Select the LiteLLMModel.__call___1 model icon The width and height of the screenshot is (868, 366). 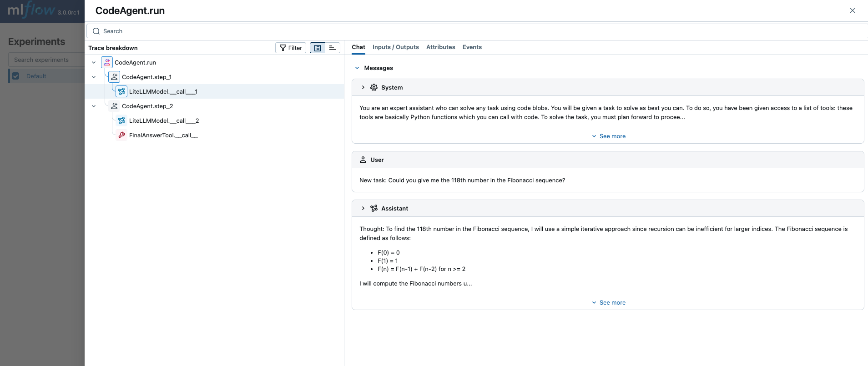(121, 91)
